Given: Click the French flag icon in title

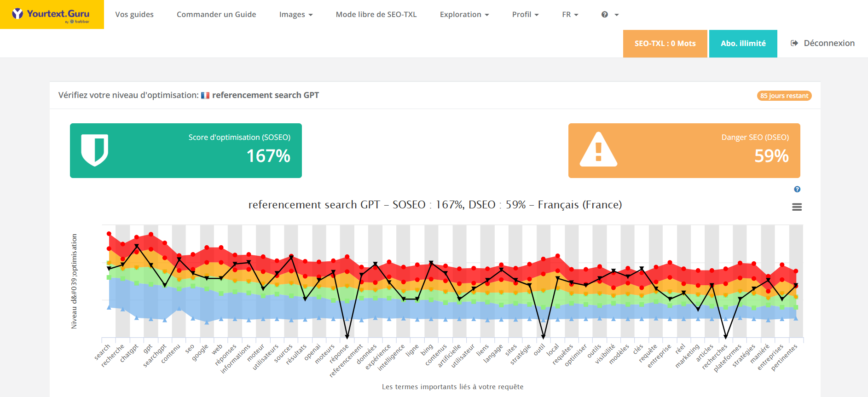Looking at the screenshot, I should pos(205,96).
